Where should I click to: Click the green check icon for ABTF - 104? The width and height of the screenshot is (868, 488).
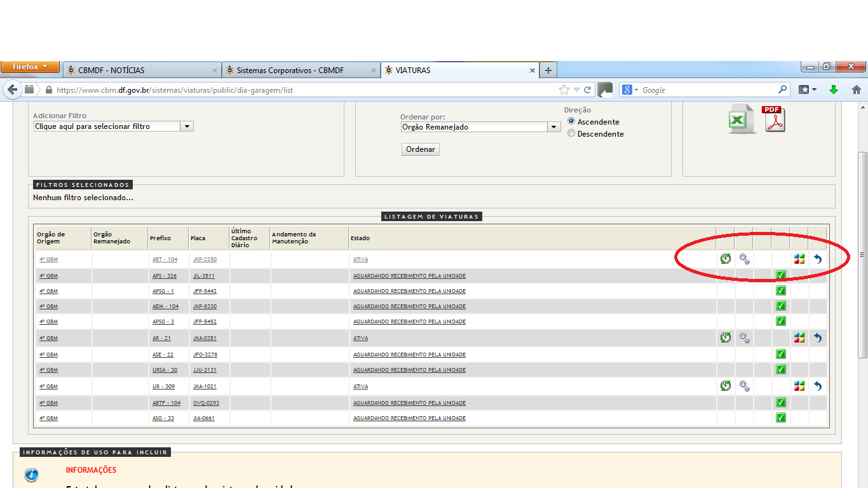(x=781, y=402)
